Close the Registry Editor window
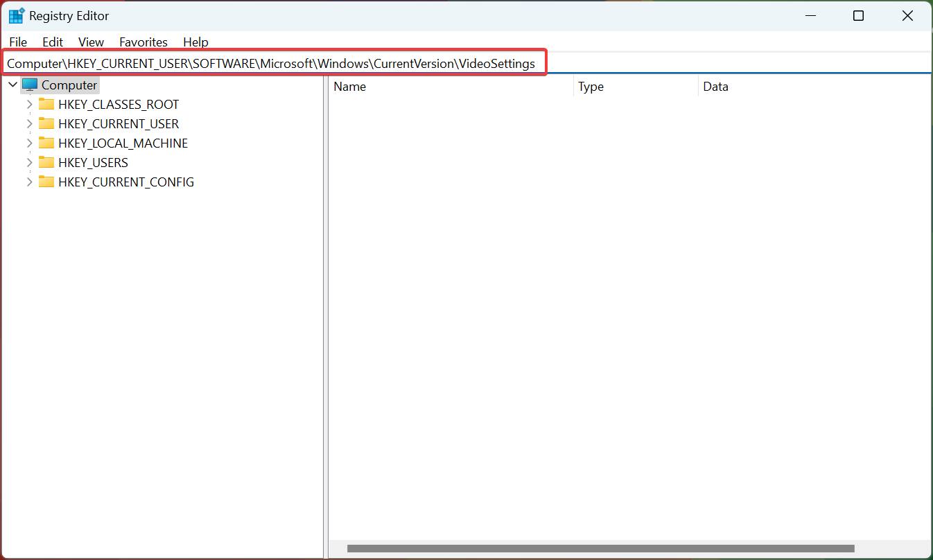 907,16
